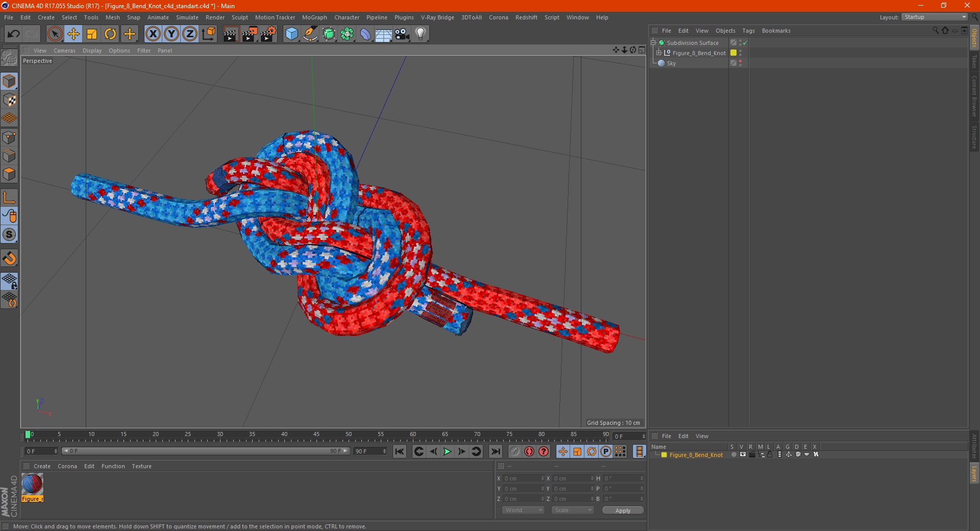
Task: Click the Pen spline tool icon
Action: click(310, 34)
